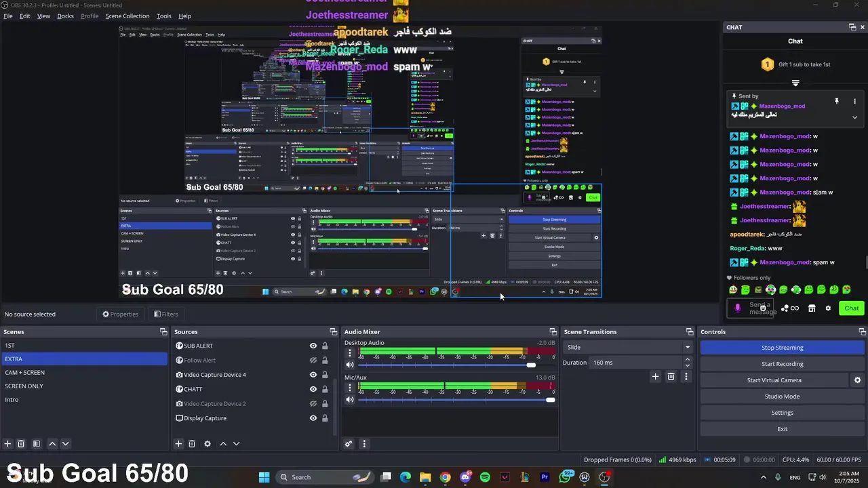Open the Docks menu

coord(65,16)
